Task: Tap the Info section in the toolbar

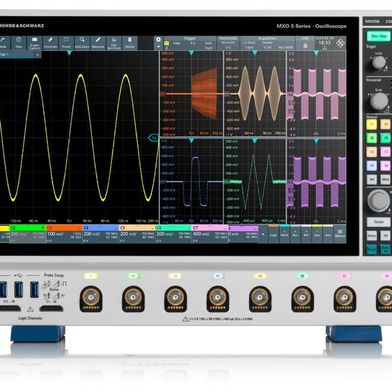Action: click(305, 43)
